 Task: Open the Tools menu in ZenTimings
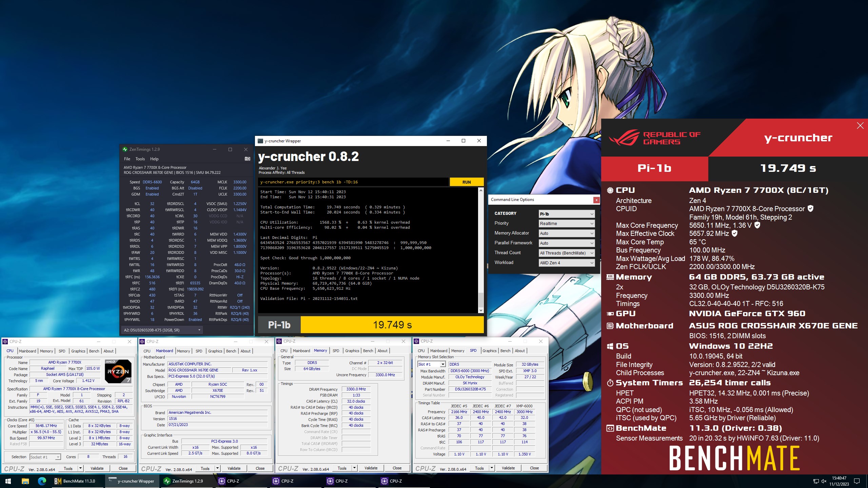(140, 159)
